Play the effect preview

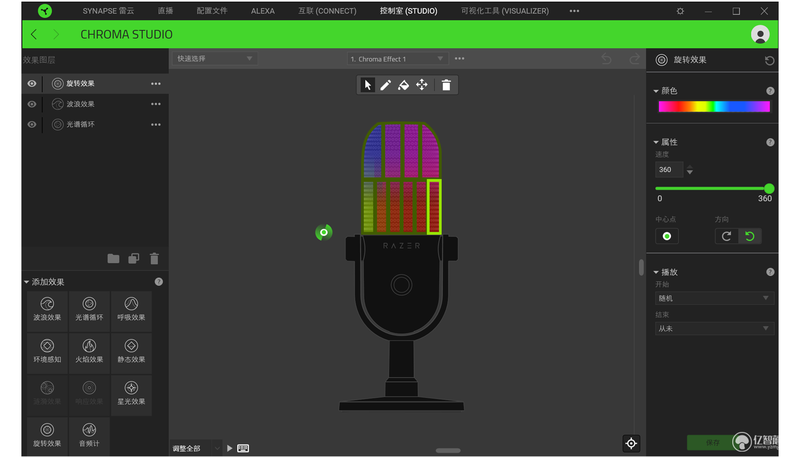[230, 448]
